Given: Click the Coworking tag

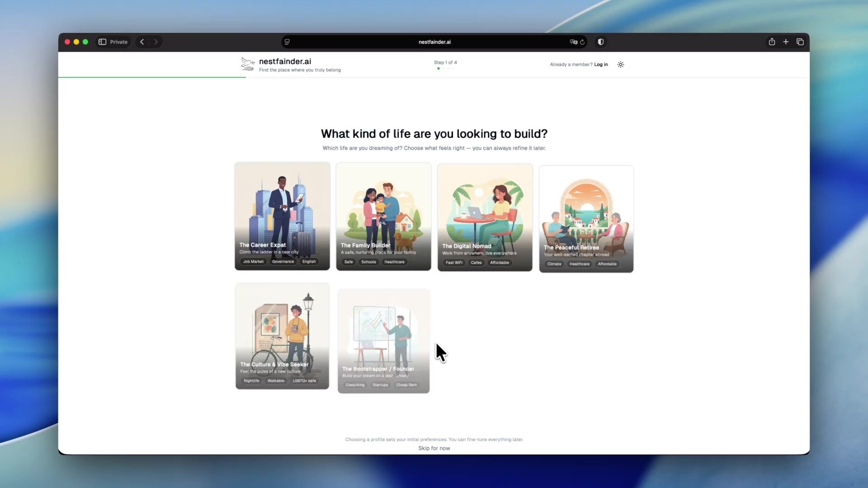Looking at the screenshot, I should click(x=355, y=385).
